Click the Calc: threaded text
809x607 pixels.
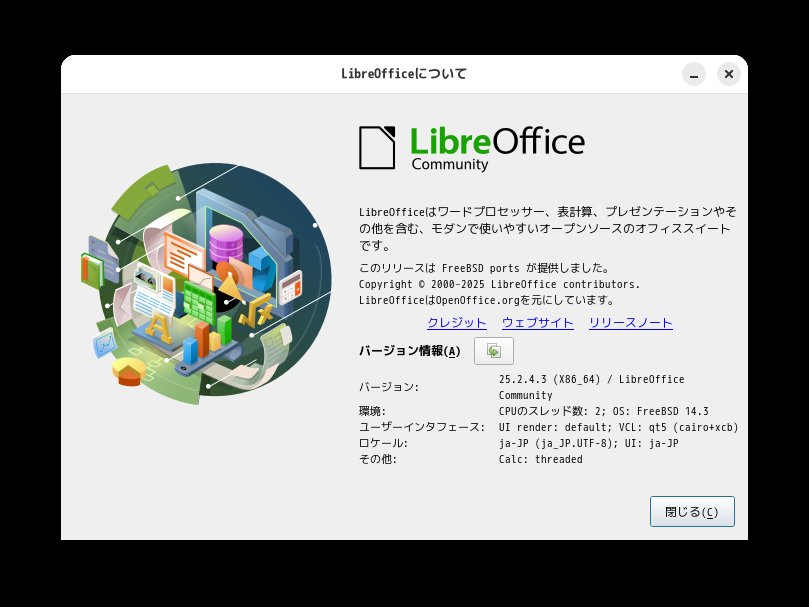(540, 459)
